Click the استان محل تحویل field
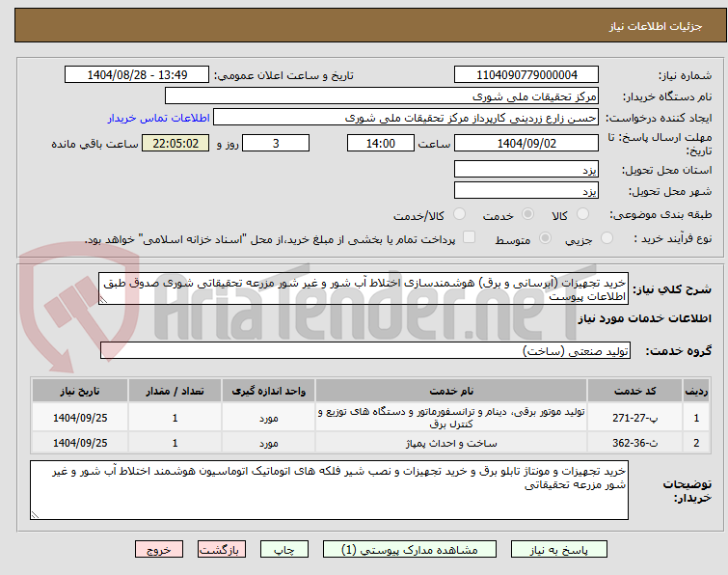This screenshot has width=728, height=575. 526,170
